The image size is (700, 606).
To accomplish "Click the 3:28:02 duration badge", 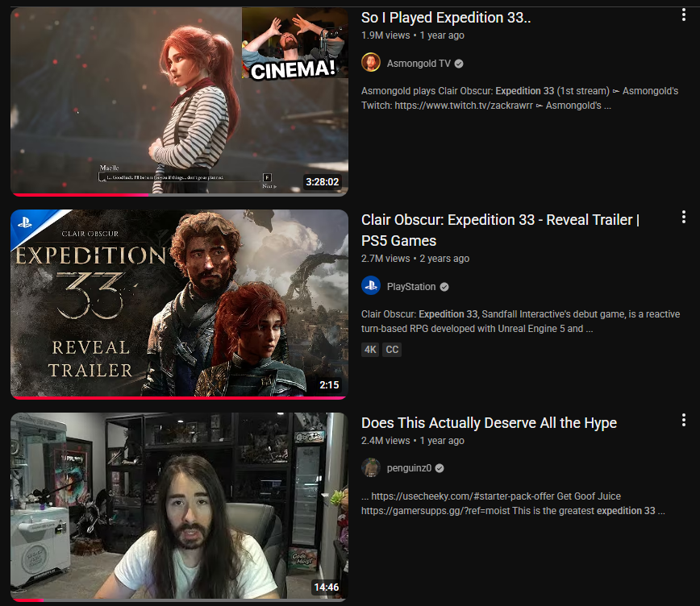I will [x=322, y=181].
